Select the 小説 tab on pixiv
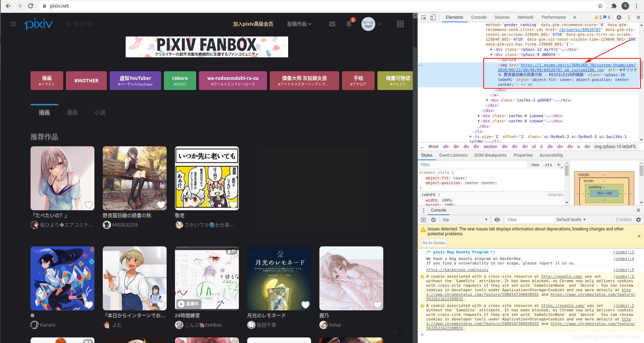 [x=100, y=113]
